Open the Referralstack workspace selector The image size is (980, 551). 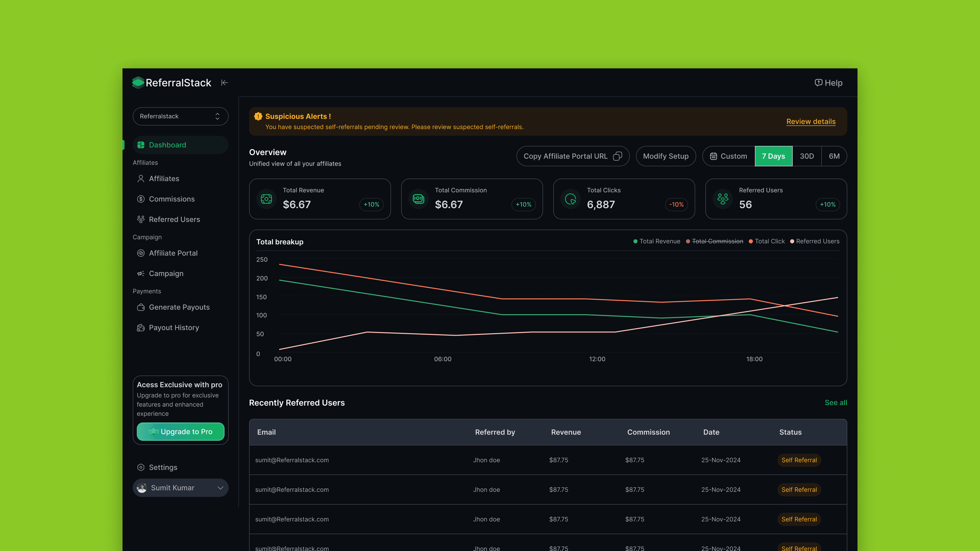coord(180,116)
